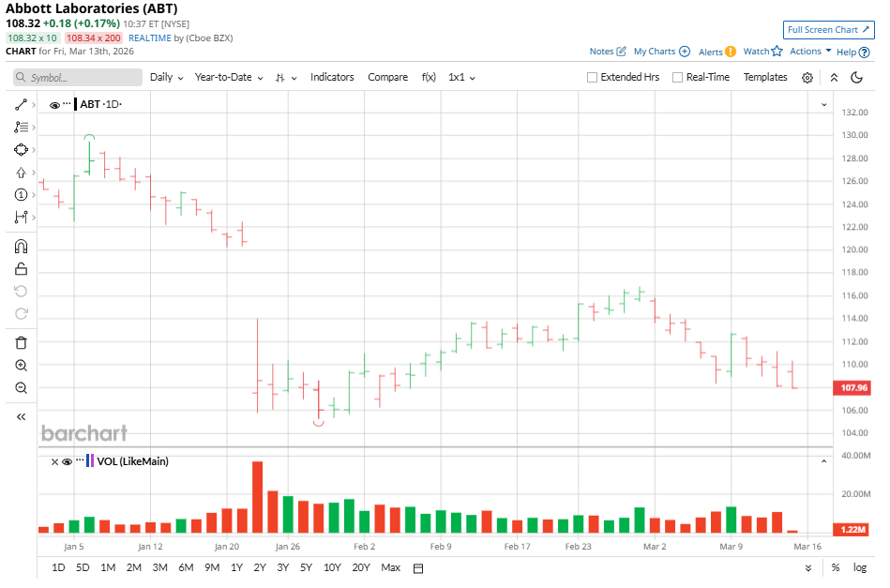
Task: Open the Notes link
Action: tap(601, 52)
